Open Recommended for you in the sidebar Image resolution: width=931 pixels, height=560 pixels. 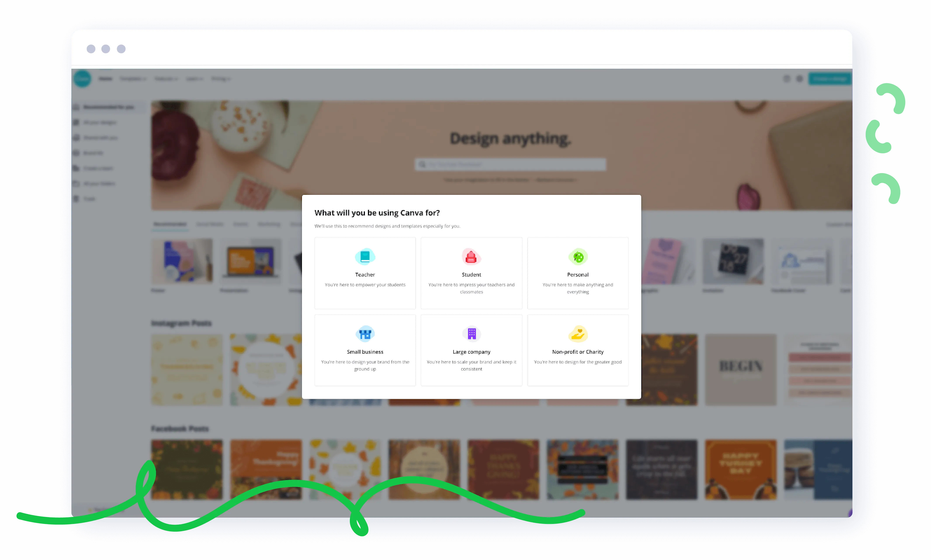(108, 107)
